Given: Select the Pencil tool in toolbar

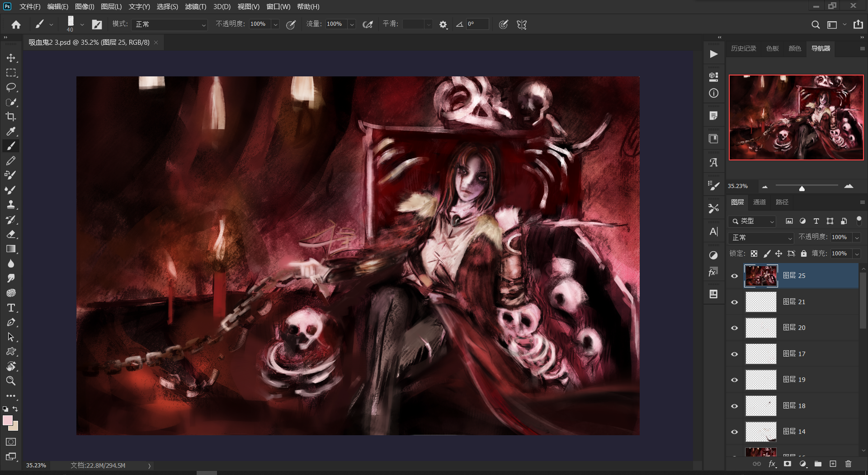Looking at the screenshot, I should [11, 160].
